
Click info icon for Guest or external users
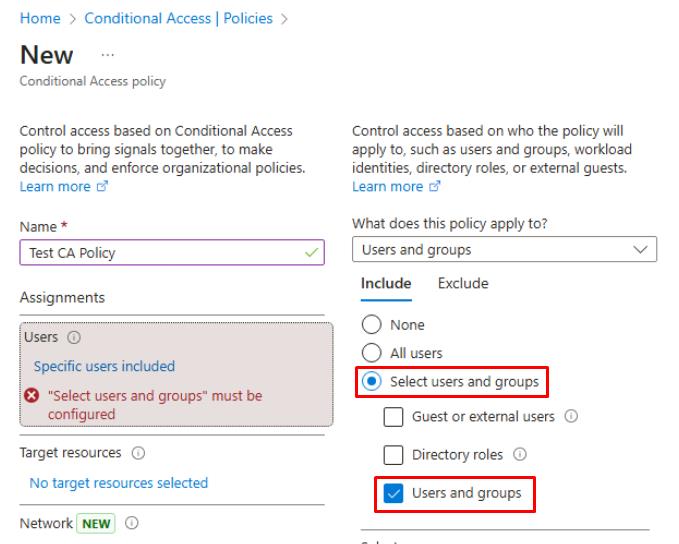571,416
